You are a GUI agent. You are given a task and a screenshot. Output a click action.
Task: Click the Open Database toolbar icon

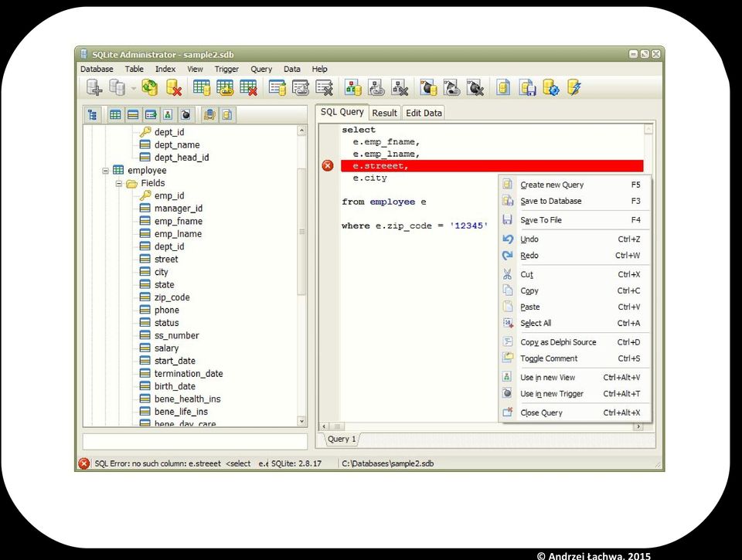pyautogui.click(x=117, y=87)
